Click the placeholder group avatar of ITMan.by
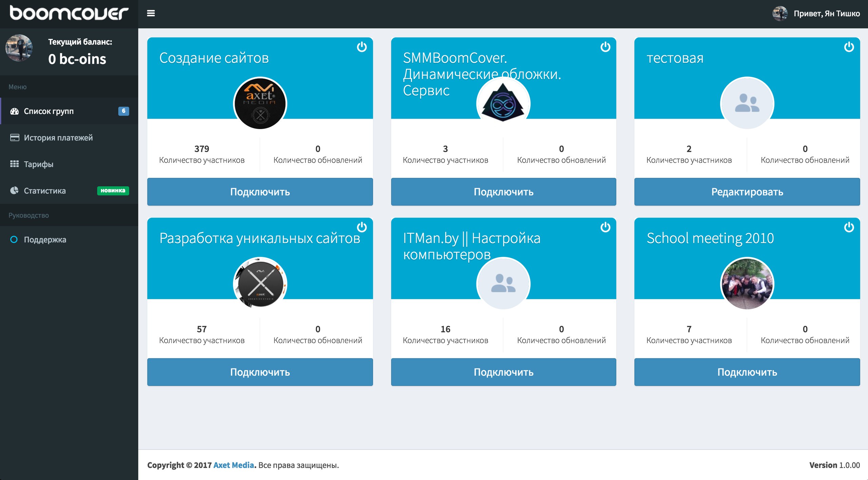Screen dimensions: 868x480 (503, 284)
